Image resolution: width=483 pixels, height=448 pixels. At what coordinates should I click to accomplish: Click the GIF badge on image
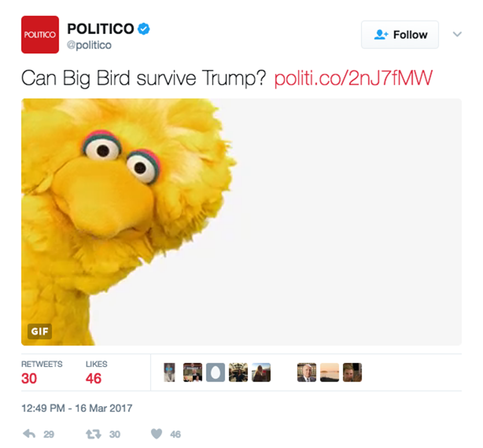[40, 331]
